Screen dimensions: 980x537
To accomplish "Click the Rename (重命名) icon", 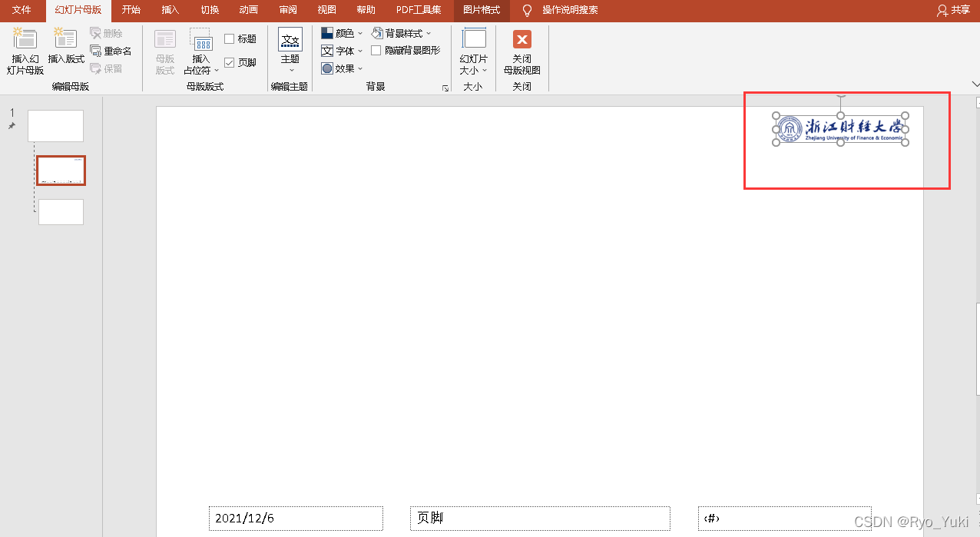I will click(95, 51).
